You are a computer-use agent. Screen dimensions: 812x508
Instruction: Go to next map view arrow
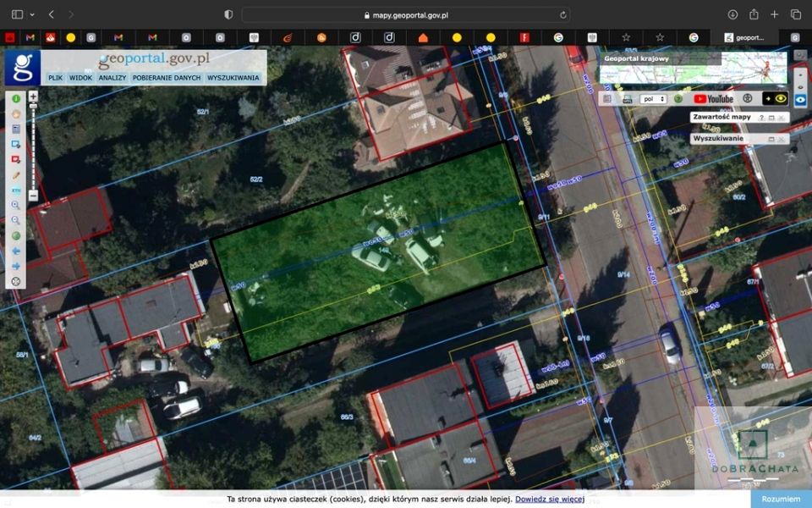[x=16, y=266]
